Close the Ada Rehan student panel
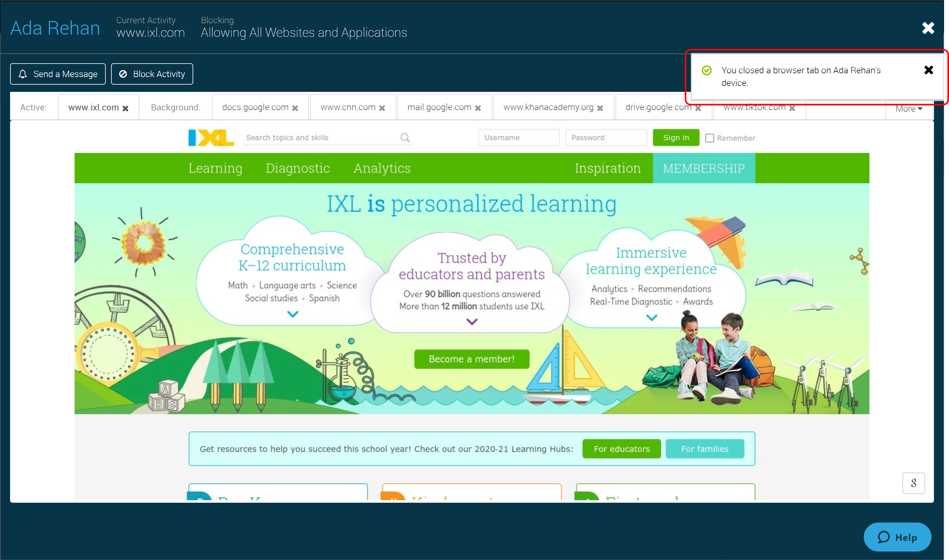Screen dimensions: 949x560 (x=929, y=28)
